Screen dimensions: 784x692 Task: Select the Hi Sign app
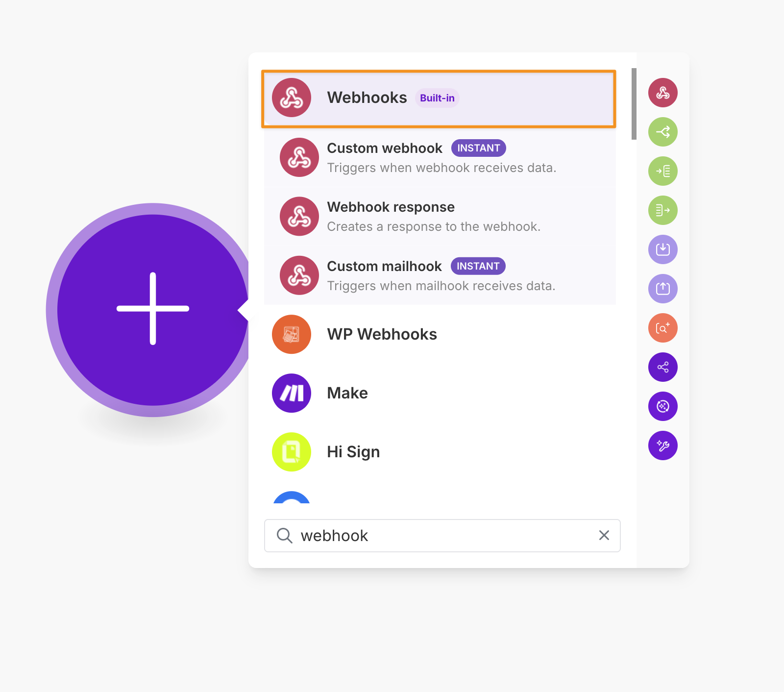point(440,452)
